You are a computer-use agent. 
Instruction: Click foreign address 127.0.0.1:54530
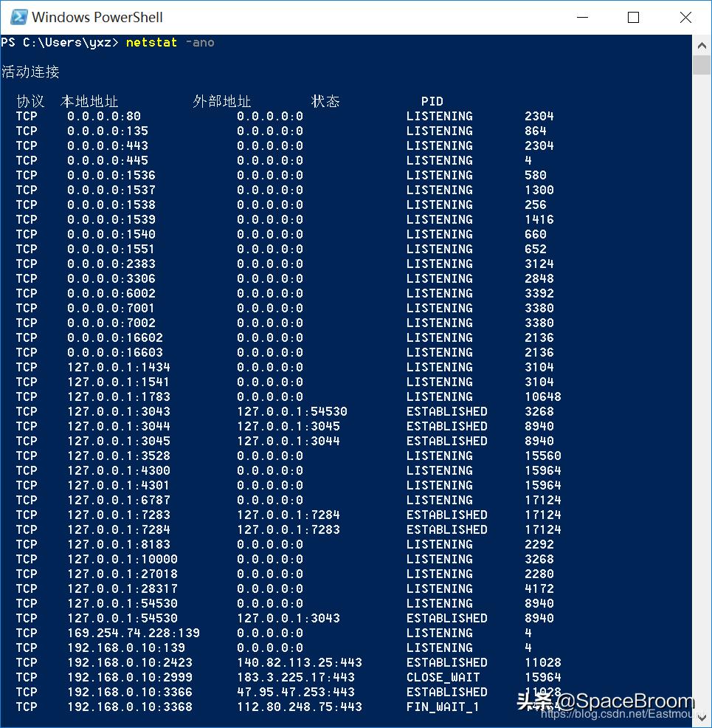tap(292, 411)
